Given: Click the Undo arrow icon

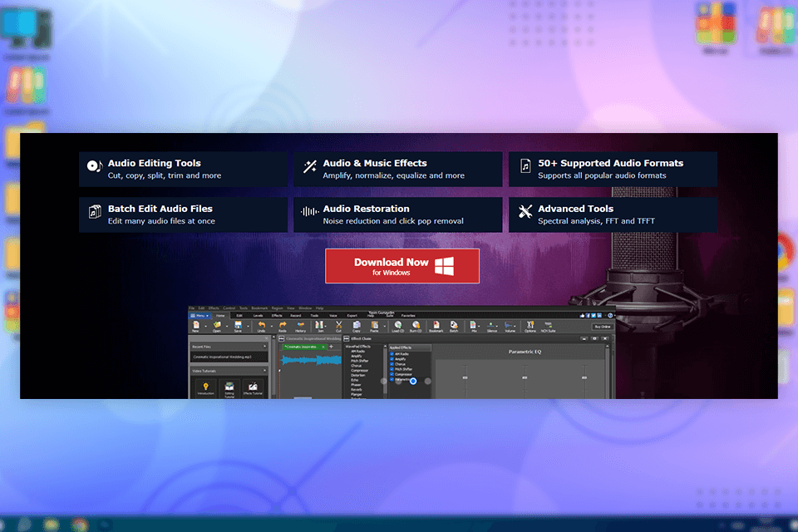Looking at the screenshot, I should 261,326.
